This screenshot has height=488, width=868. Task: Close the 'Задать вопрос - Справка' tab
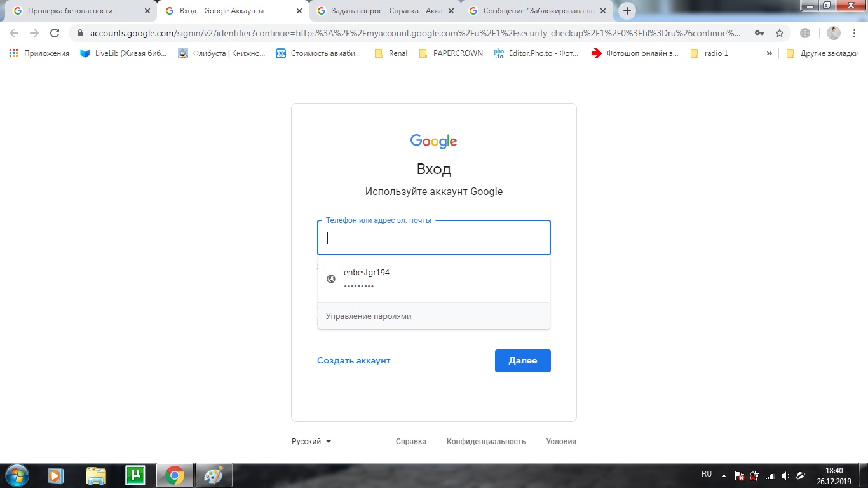pos(451,11)
